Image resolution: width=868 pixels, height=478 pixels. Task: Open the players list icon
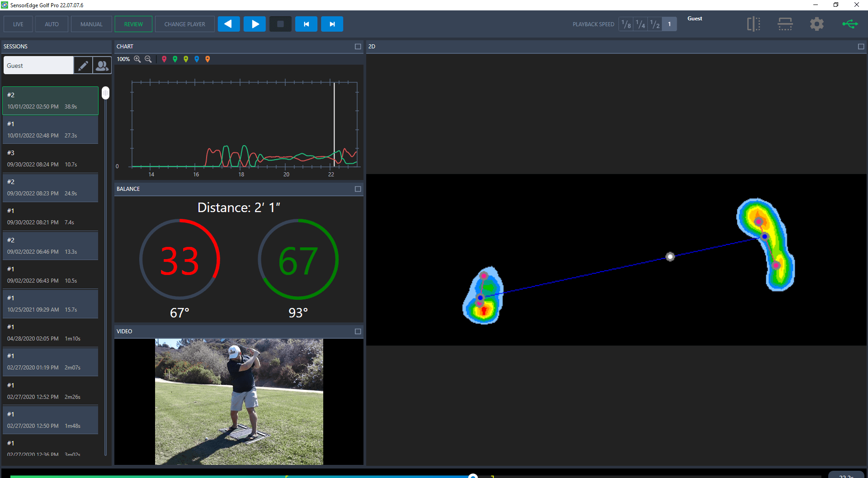click(x=102, y=66)
